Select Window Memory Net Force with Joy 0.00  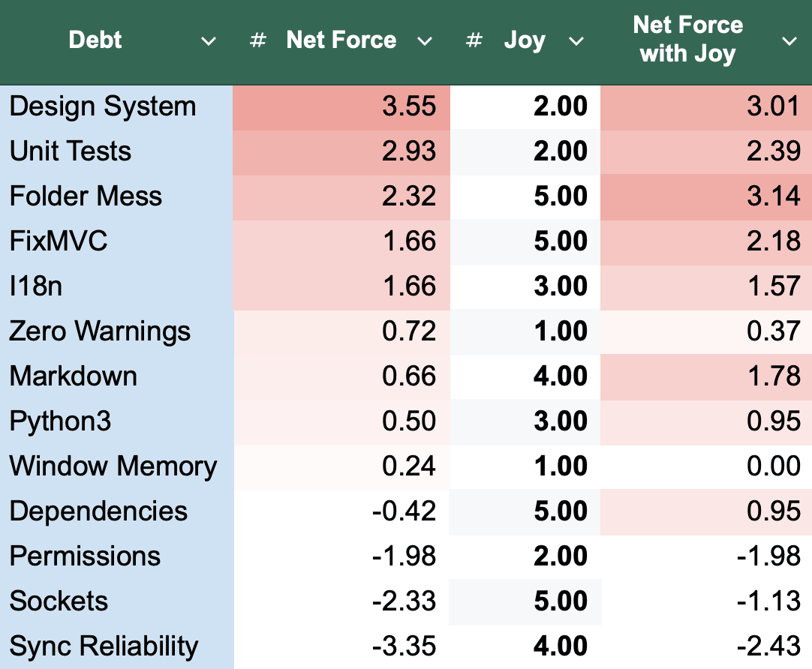pos(774,466)
